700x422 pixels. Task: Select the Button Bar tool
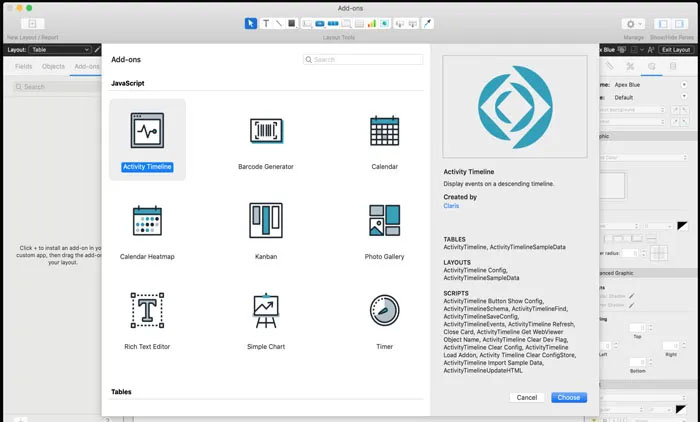[333, 24]
